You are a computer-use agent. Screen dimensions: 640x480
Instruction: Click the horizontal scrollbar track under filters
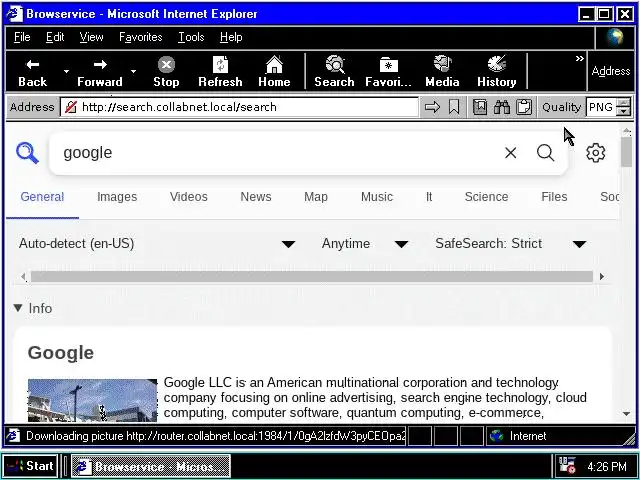tap(312, 276)
